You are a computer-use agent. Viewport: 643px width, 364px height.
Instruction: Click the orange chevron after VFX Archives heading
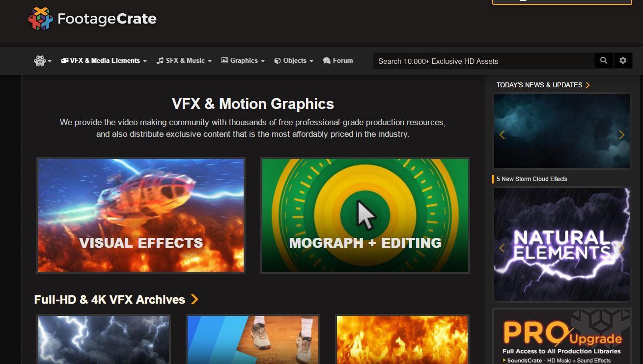195,299
